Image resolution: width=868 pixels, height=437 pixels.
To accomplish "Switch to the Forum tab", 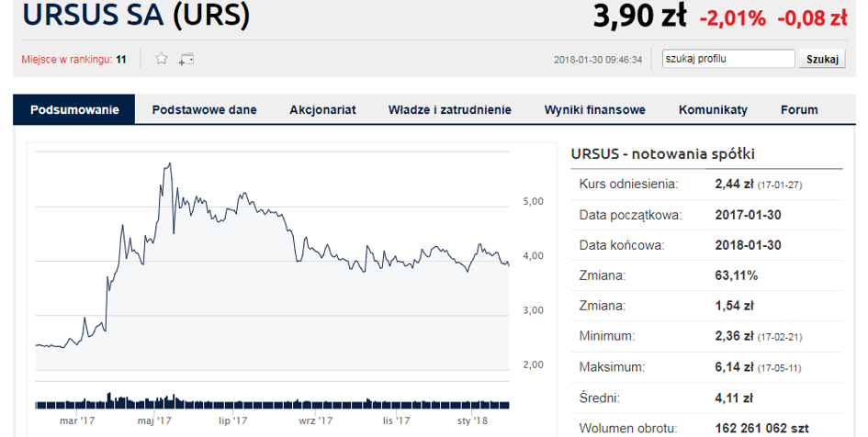I will click(799, 109).
